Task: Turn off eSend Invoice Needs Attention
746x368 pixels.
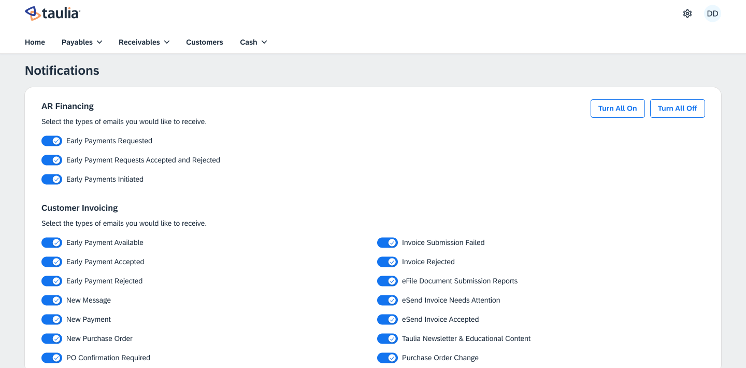Action: pyautogui.click(x=387, y=300)
